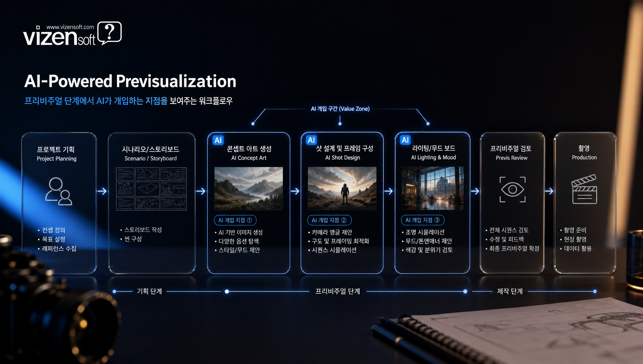The height and width of the screenshot is (364, 643).
Task: Select the AI 개입 지점 ① pill
Action: point(235,220)
